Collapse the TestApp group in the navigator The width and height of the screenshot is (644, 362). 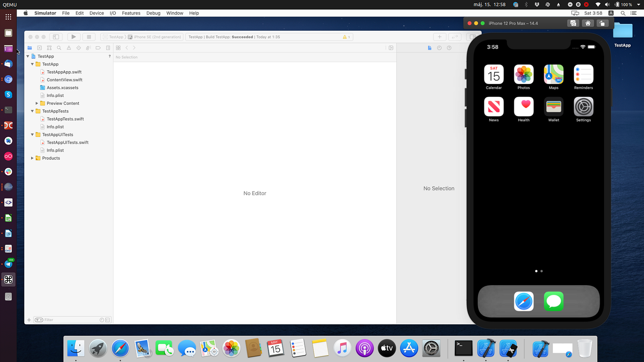click(32, 64)
